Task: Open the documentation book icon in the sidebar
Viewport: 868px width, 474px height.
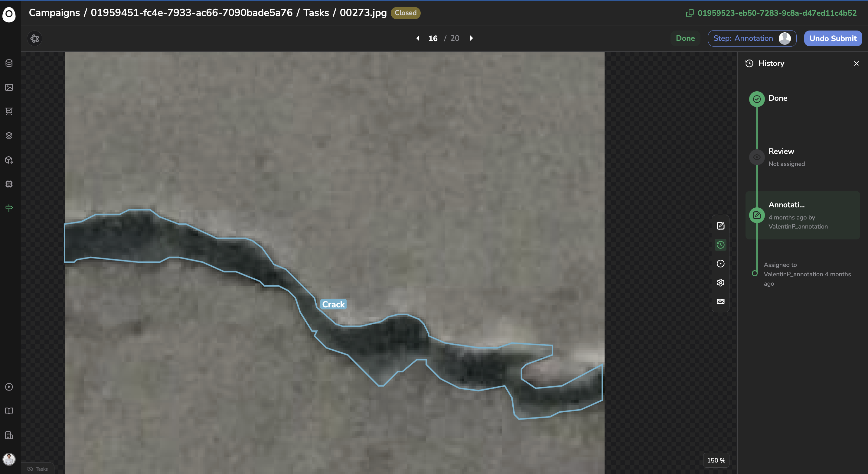Action: pos(9,411)
